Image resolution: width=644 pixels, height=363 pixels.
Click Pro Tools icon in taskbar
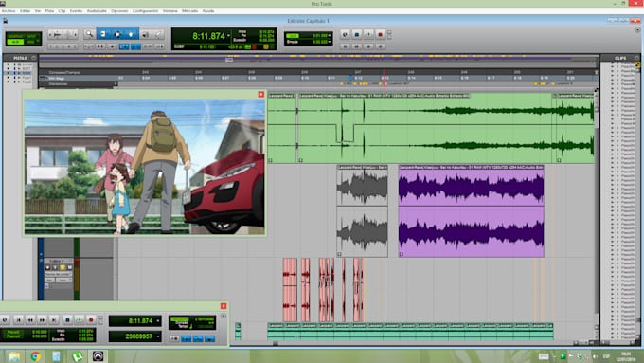[x=98, y=356]
